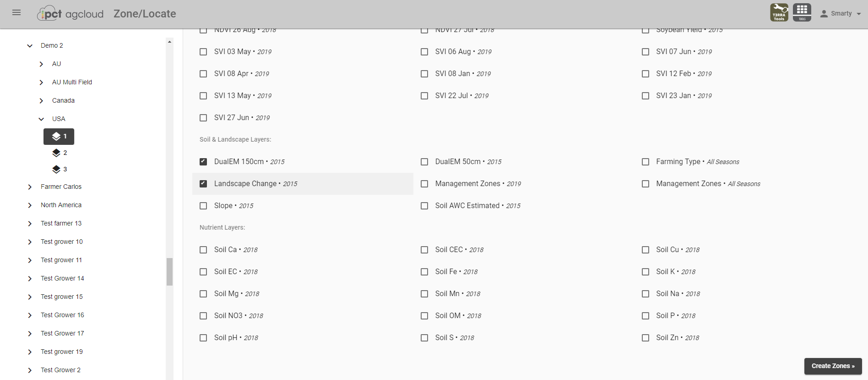
Task: Tick SVI 03 May 2019 checkbox
Action: tap(203, 52)
